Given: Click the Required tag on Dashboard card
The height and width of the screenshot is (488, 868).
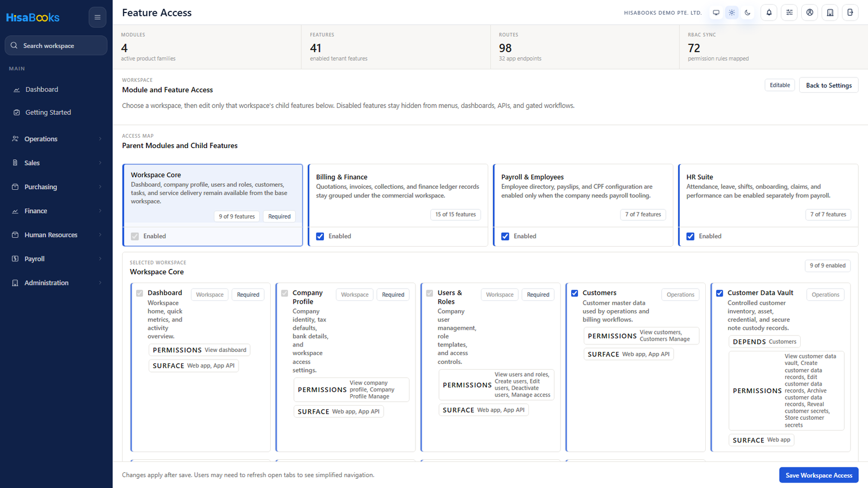Looking at the screenshot, I should [248, 295].
